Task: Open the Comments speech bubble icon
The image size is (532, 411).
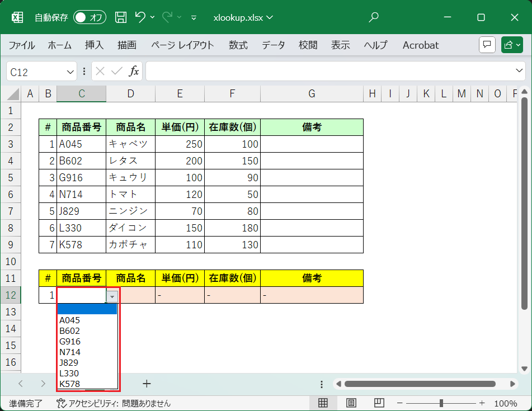Action: tap(487, 45)
